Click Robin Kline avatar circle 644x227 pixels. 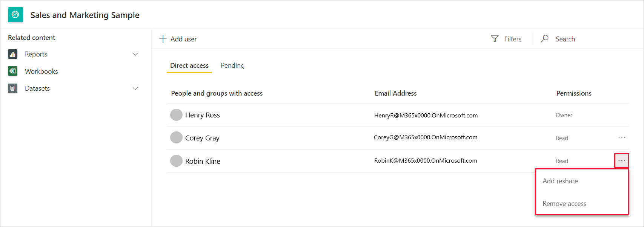[176, 161]
